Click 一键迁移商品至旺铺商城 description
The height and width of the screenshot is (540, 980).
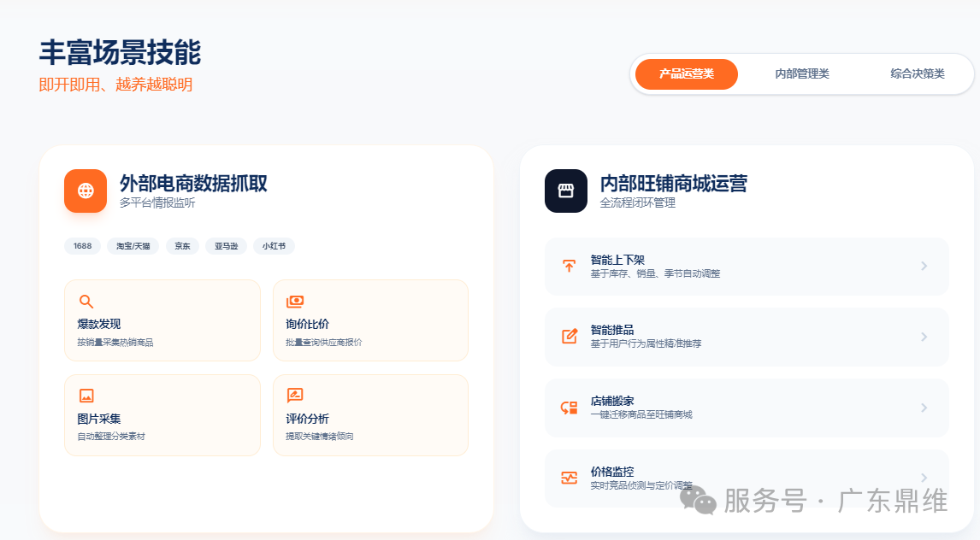(x=641, y=414)
